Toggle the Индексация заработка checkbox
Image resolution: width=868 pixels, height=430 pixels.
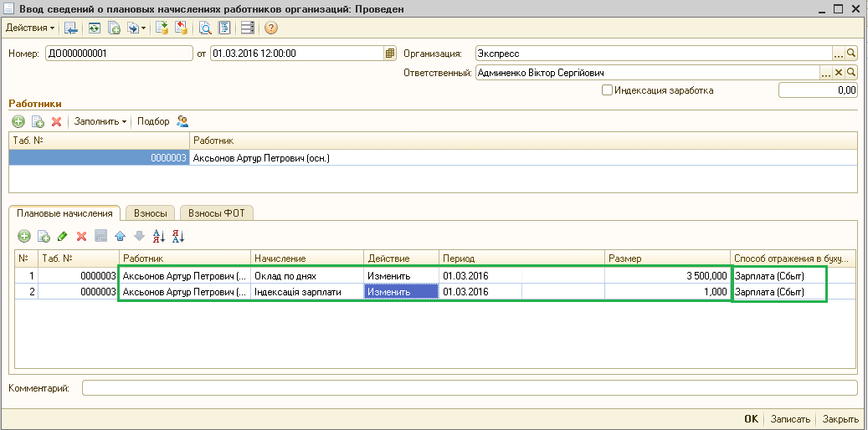607,90
